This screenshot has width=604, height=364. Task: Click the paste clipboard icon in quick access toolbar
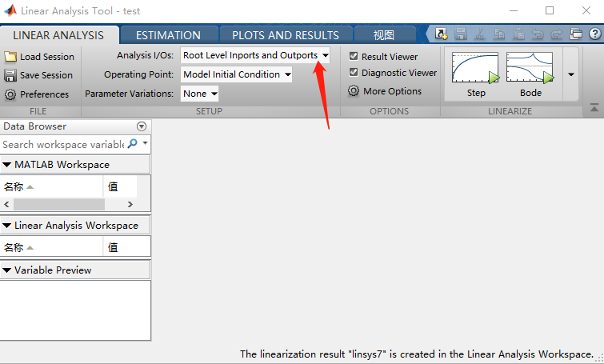(518, 34)
